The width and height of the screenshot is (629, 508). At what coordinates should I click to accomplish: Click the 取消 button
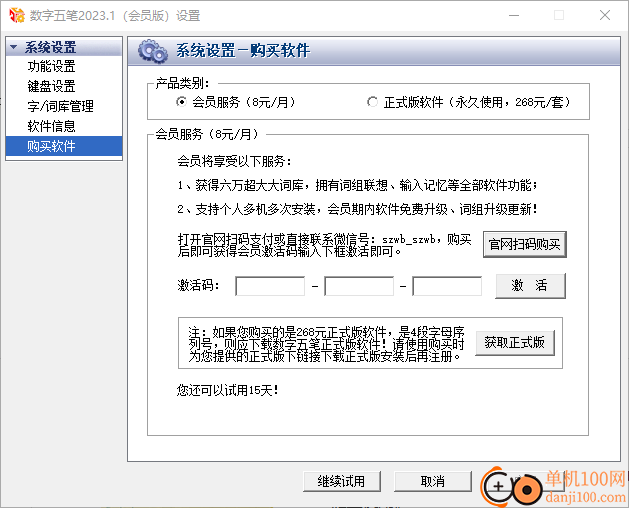pos(432,481)
